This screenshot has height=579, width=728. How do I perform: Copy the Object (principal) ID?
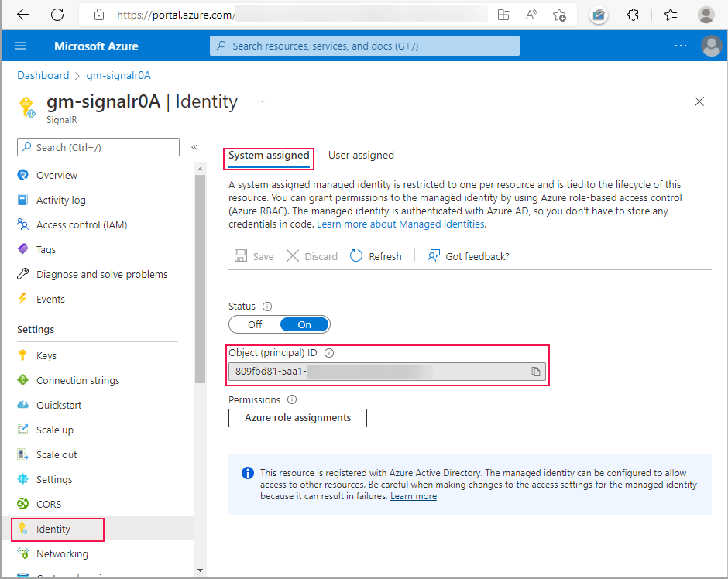[x=535, y=372]
